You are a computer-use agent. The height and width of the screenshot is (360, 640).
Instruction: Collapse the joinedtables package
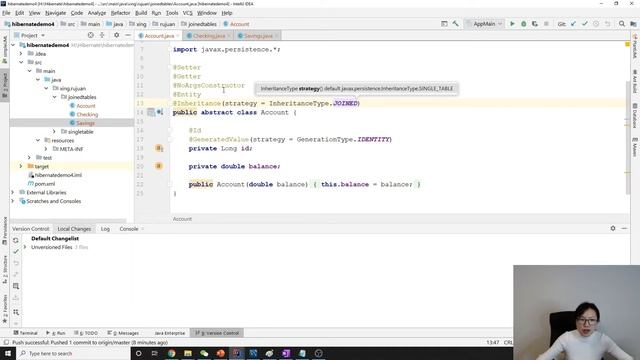[x=54, y=97]
